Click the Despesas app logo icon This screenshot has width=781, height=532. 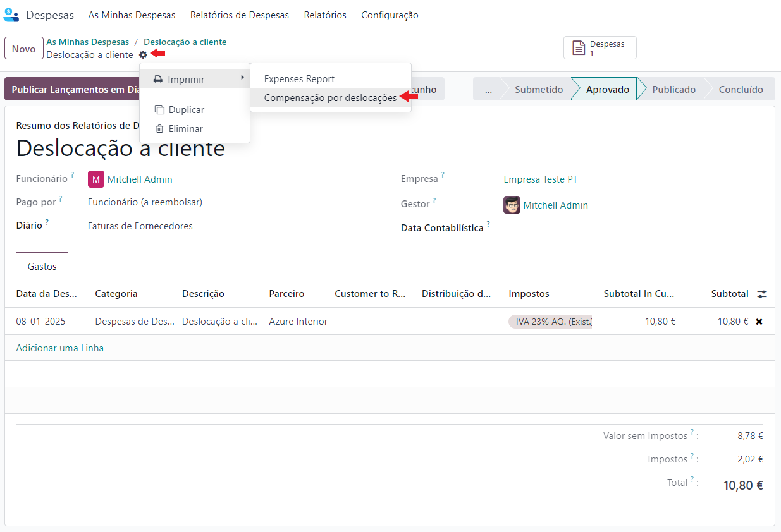[11, 15]
